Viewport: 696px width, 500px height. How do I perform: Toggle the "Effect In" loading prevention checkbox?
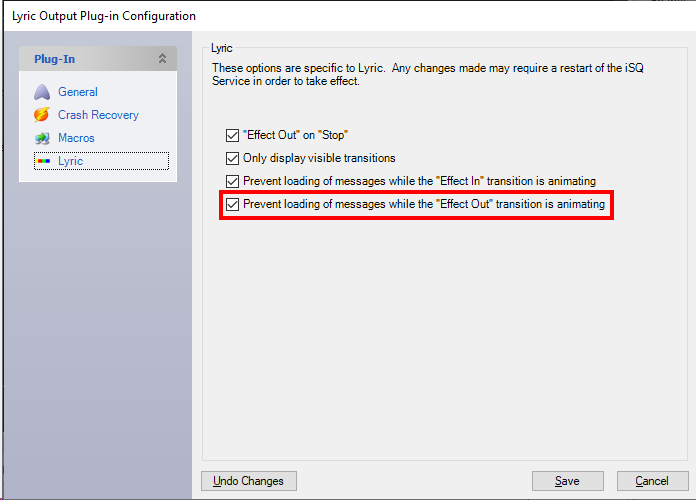point(233,181)
